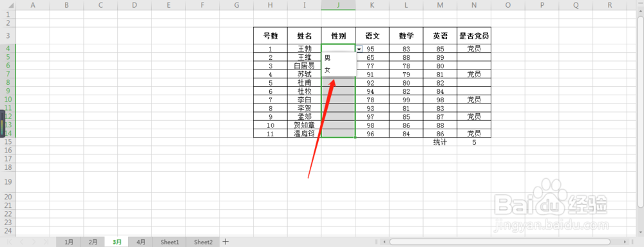644x247 pixels.
Task: Select number cell 11 in 号数 column
Action: pos(270,133)
